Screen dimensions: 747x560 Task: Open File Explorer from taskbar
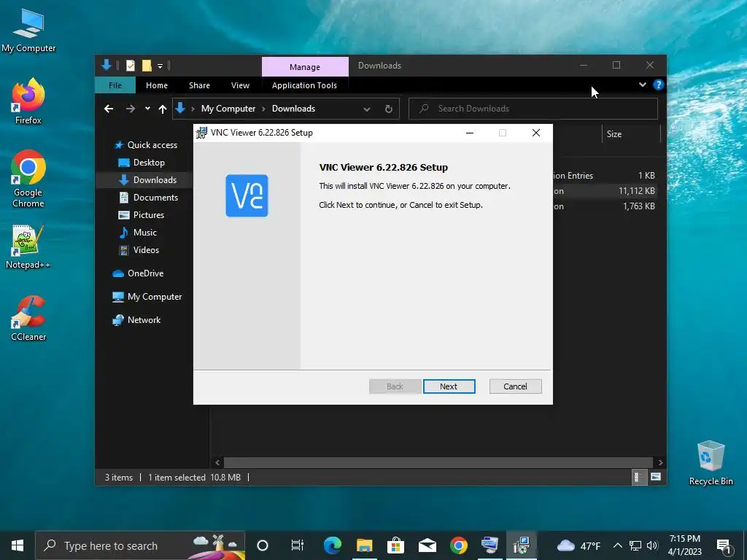point(365,545)
